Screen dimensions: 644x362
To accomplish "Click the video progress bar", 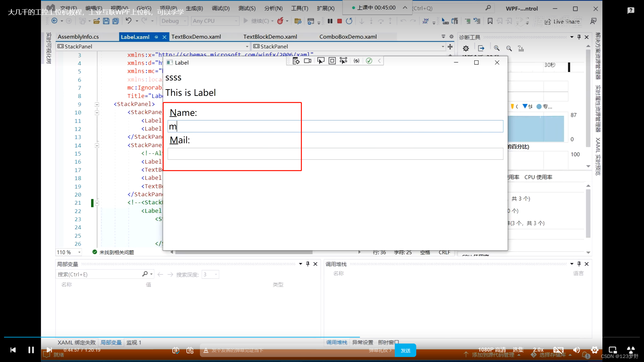I will point(322,337).
